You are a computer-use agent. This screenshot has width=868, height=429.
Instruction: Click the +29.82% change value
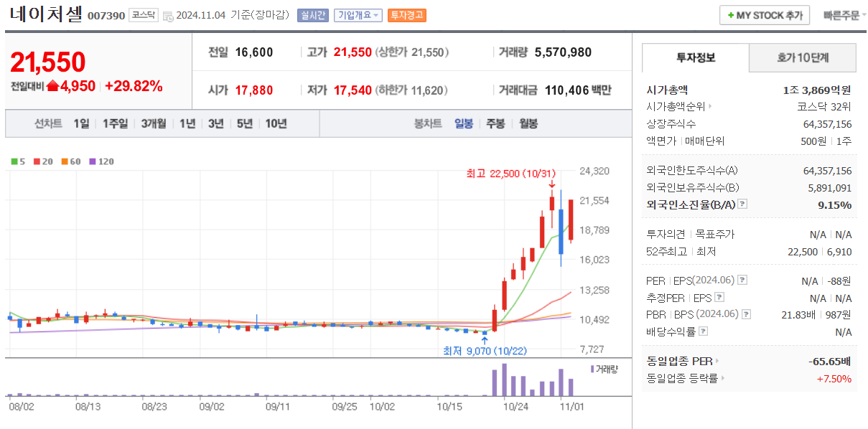134,86
